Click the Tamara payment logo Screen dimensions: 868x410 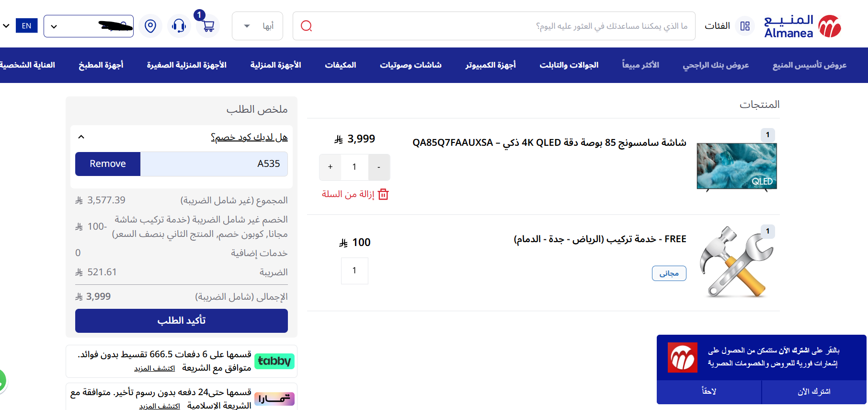tap(274, 398)
